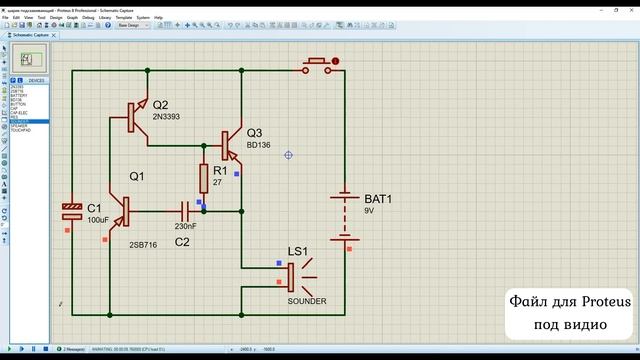The height and width of the screenshot is (360, 640).
Task: Open the View menu
Action: 29,18
